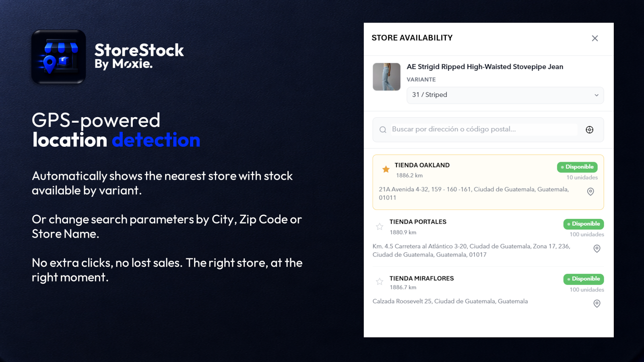Image resolution: width=644 pixels, height=362 pixels.
Task: Click the StoreStock app logo icon
Action: tap(59, 57)
